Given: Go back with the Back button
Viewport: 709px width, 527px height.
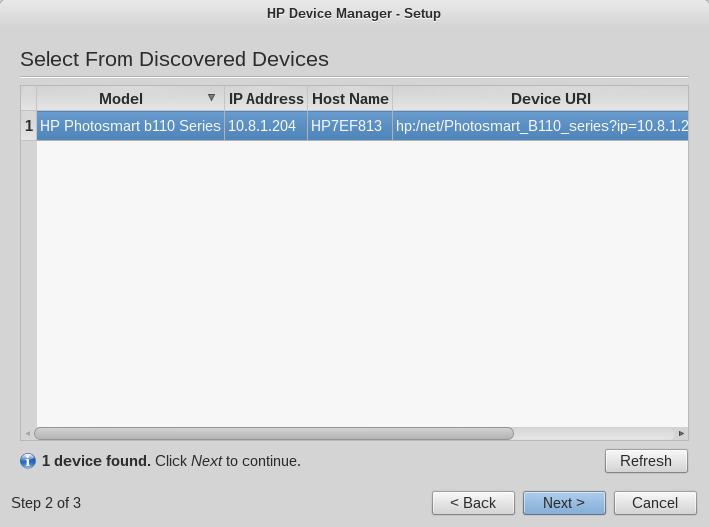Looking at the screenshot, I should click(x=473, y=503).
